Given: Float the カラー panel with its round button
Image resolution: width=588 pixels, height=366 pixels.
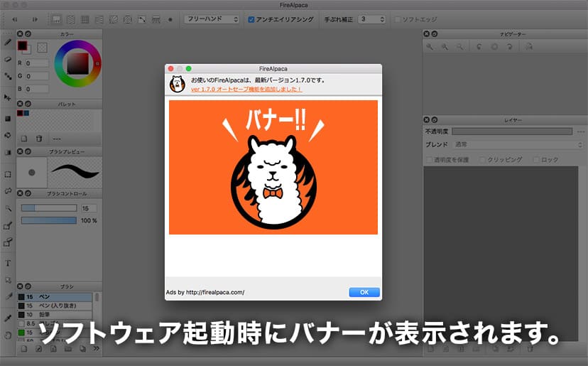Looking at the screenshot, I should click(x=28, y=34).
